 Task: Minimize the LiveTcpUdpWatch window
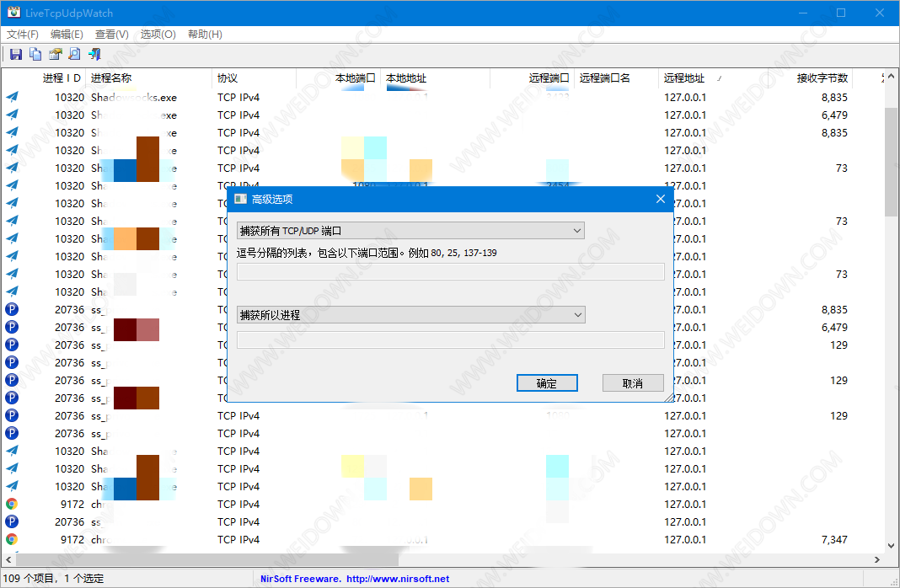point(803,13)
